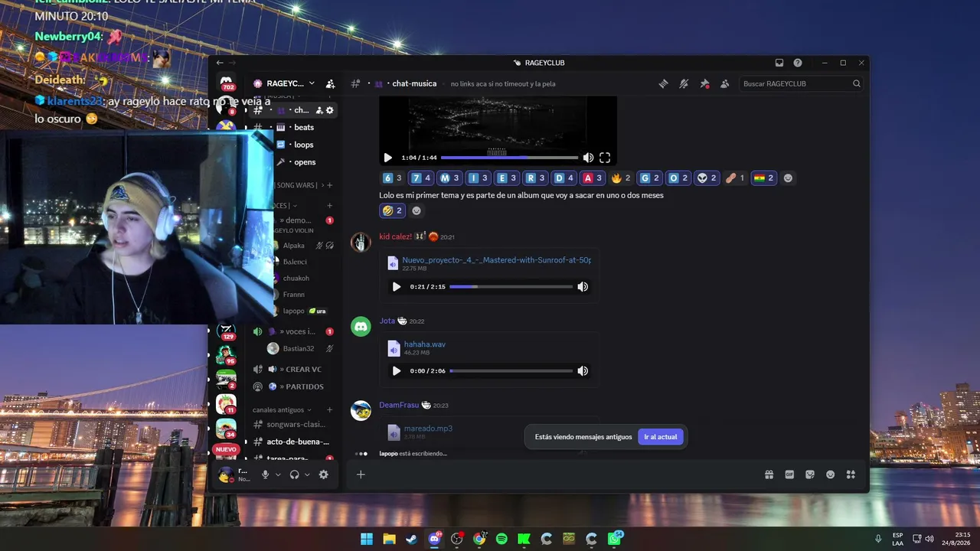Toggle the letter G reaction
This screenshot has height=551, width=980.
(x=650, y=178)
